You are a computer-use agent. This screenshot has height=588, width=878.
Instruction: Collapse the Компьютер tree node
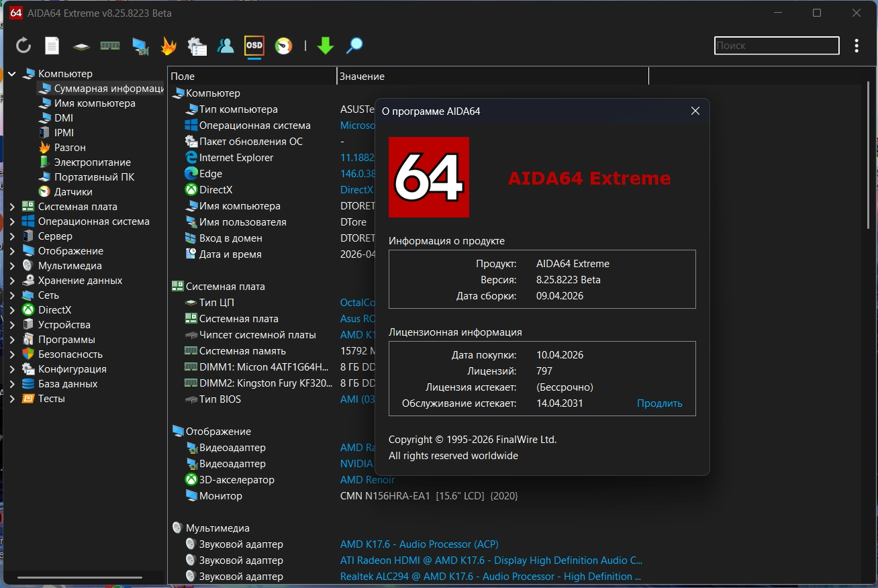[12, 74]
